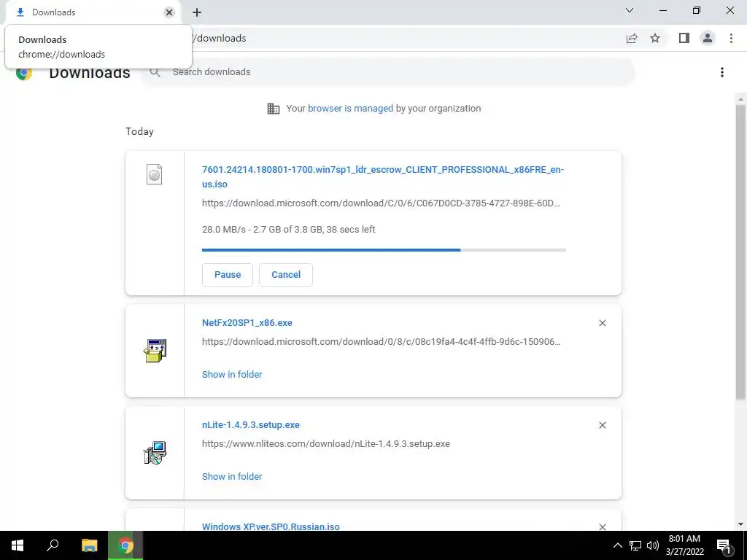The image size is (747, 560).
Task: Open the notification center icon
Action: [724, 545]
